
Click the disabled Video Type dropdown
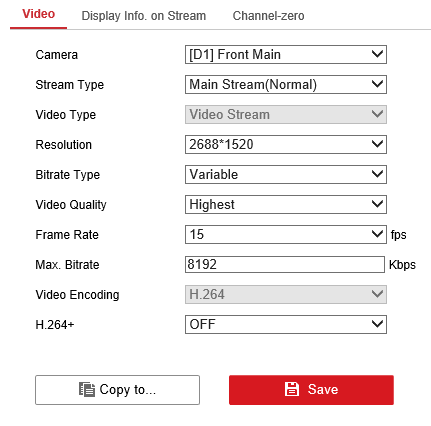click(x=286, y=114)
